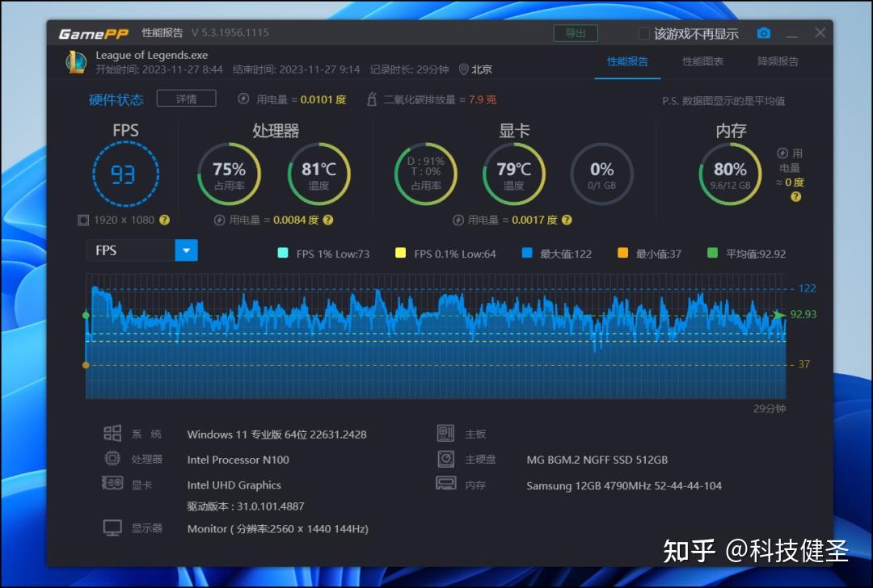Click the main disk icon beside 主硬盘
Image resolution: width=873 pixels, height=588 pixels.
click(x=445, y=459)
